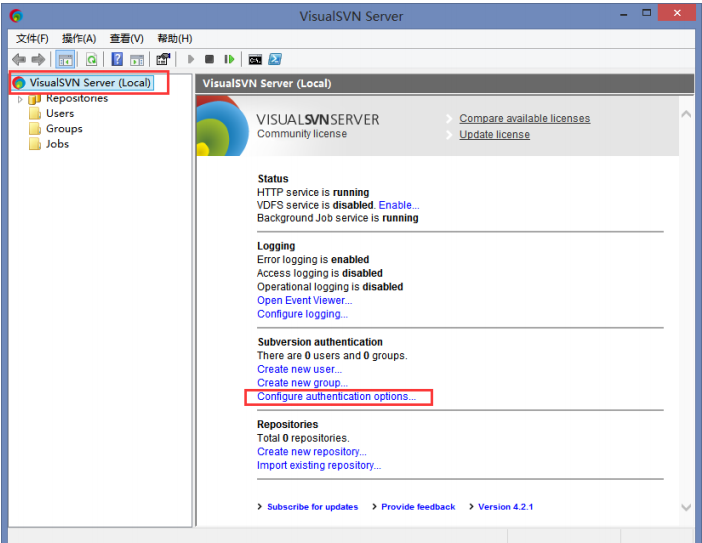Click the Refresh toolbar icon
This screenshot has height=543, width=702.
(x=91, y=59)
